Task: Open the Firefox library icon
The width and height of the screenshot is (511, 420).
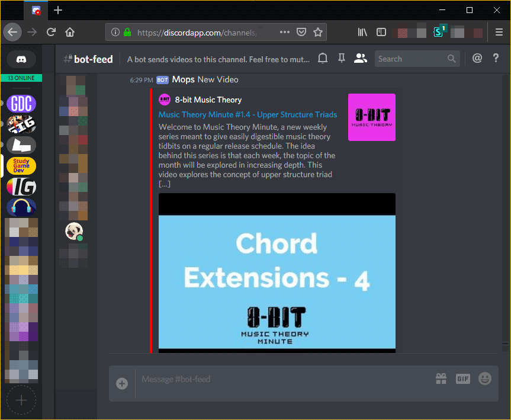Action: pyautogui.click(x=362, y=32)
